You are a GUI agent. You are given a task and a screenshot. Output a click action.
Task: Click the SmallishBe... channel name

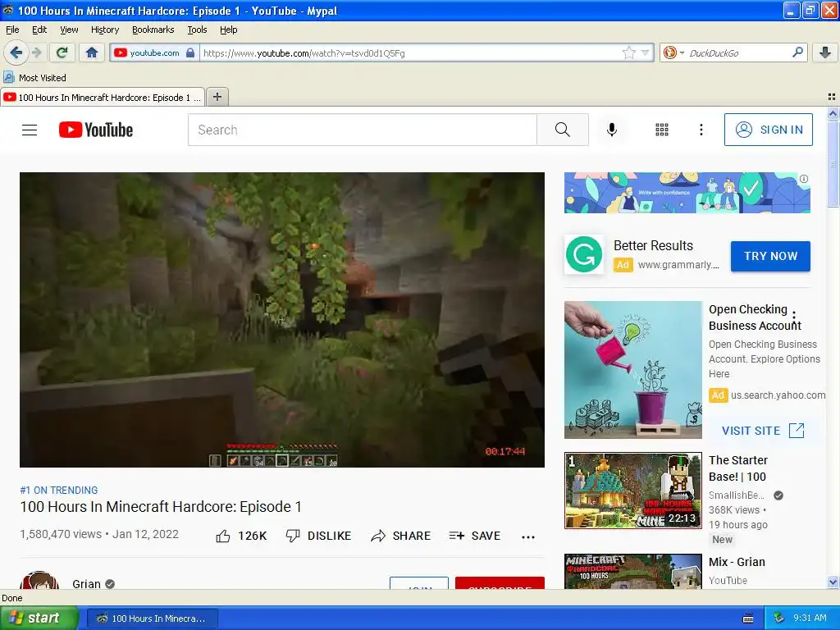click(x=736, y=495)
